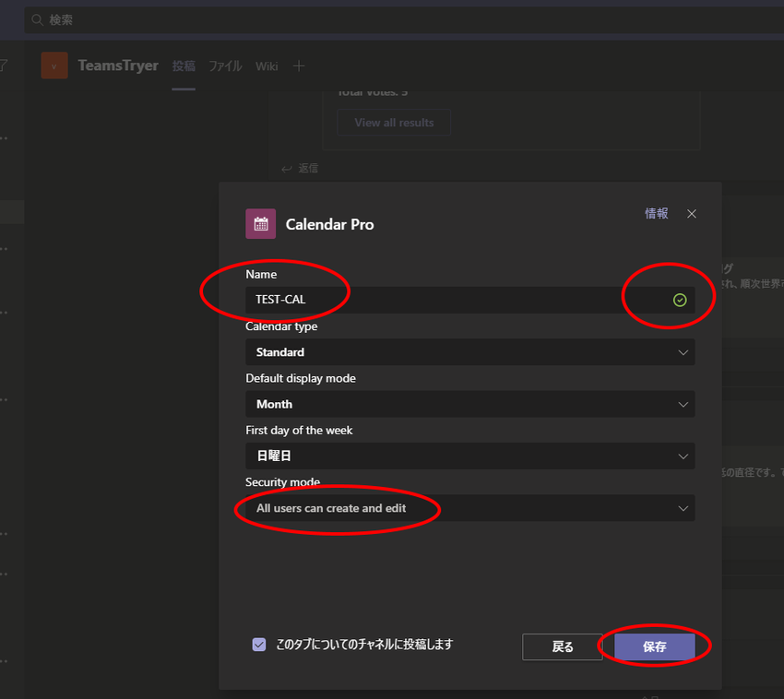Open the Wiki tab
The height and width of the screenshot is (699, 784).
point(267,66)
